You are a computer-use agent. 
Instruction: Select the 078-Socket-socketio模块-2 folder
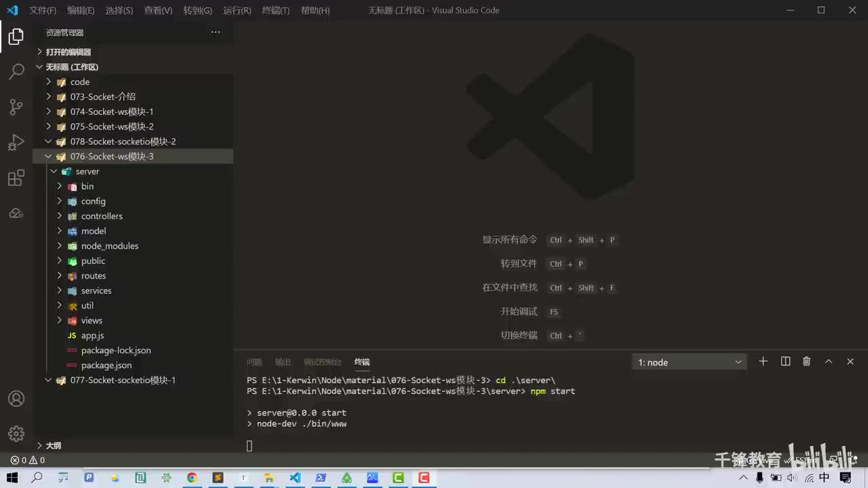123,142
